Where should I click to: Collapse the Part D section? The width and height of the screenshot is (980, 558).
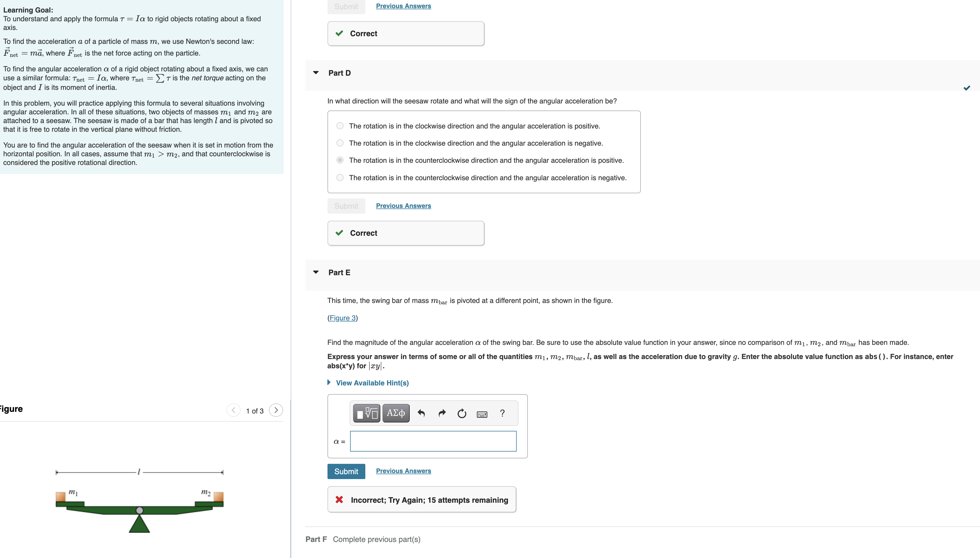(x=316, y=72)
